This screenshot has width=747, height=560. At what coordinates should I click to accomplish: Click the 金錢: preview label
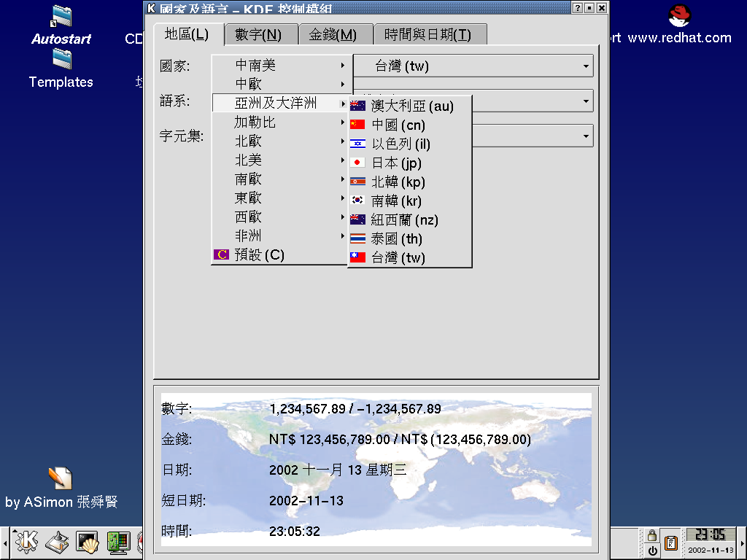pyautogui.click(x=177, y=440)
